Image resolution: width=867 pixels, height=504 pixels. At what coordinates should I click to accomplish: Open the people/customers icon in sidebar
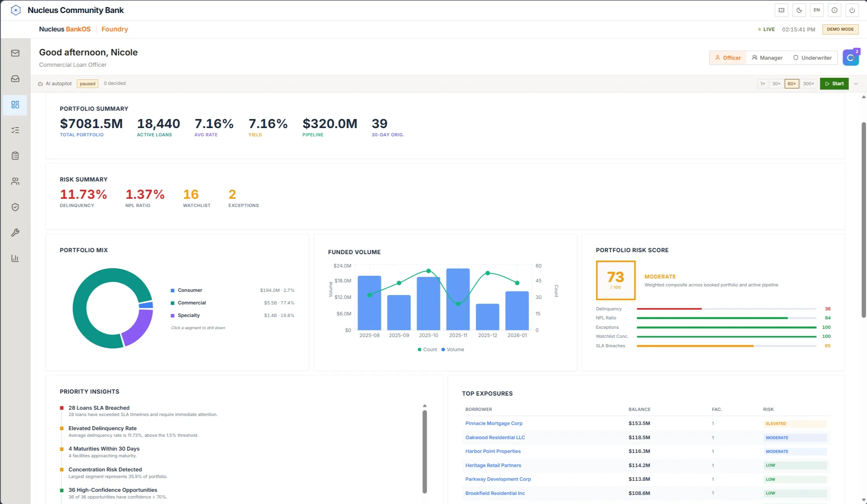pos(15,181)
